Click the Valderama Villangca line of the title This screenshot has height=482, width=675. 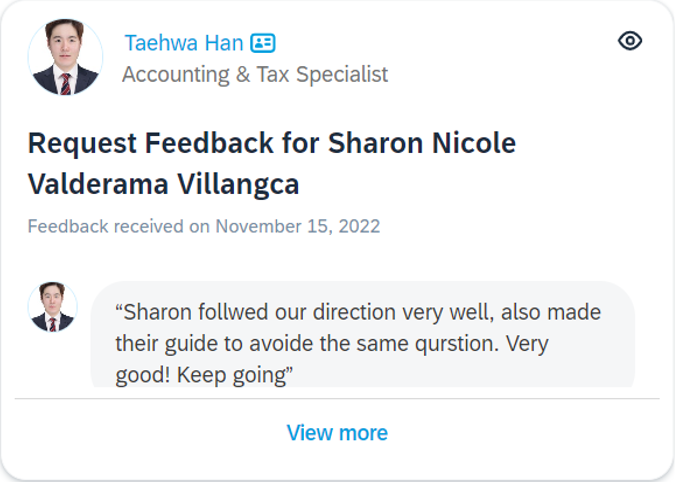coord(163,185)
